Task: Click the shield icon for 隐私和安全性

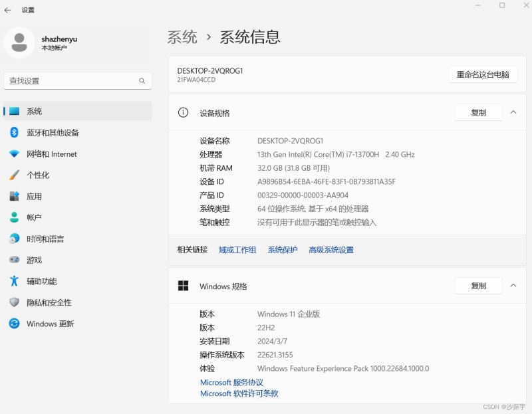Action: click(x=14, y=302)
